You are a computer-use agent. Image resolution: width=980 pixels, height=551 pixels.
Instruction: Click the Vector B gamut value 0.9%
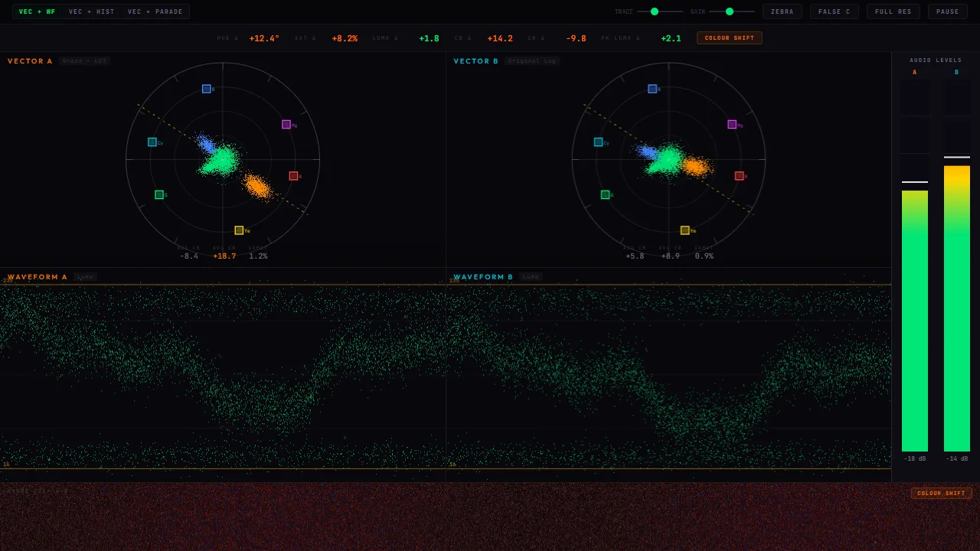pos(704,256)
